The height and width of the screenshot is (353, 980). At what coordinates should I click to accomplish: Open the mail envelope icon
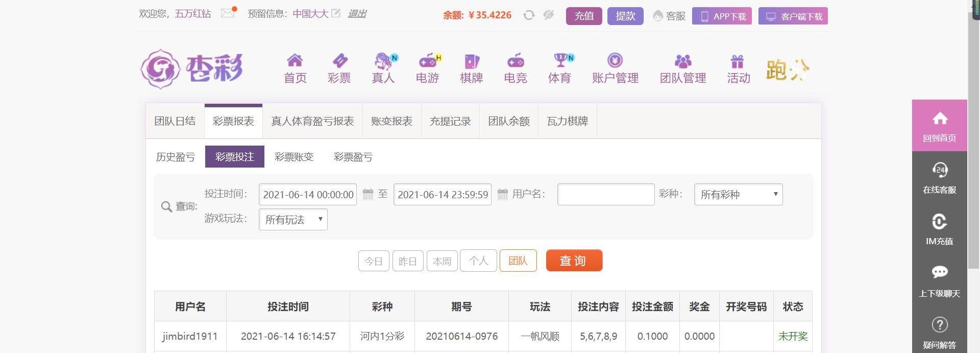(228, 13)
